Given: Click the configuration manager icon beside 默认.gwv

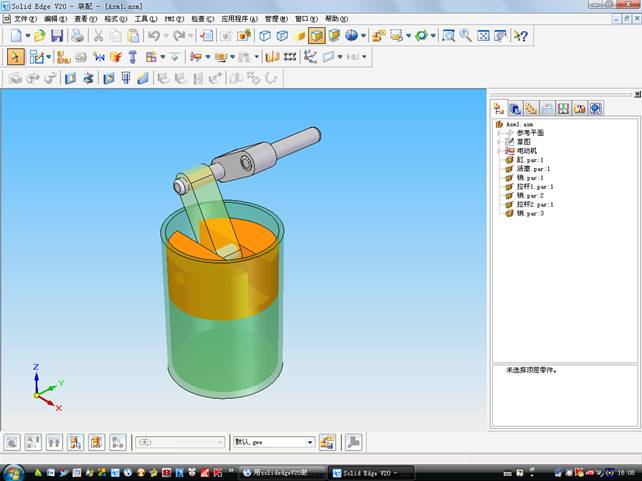Looking at the screenshot, I should 327,442.
